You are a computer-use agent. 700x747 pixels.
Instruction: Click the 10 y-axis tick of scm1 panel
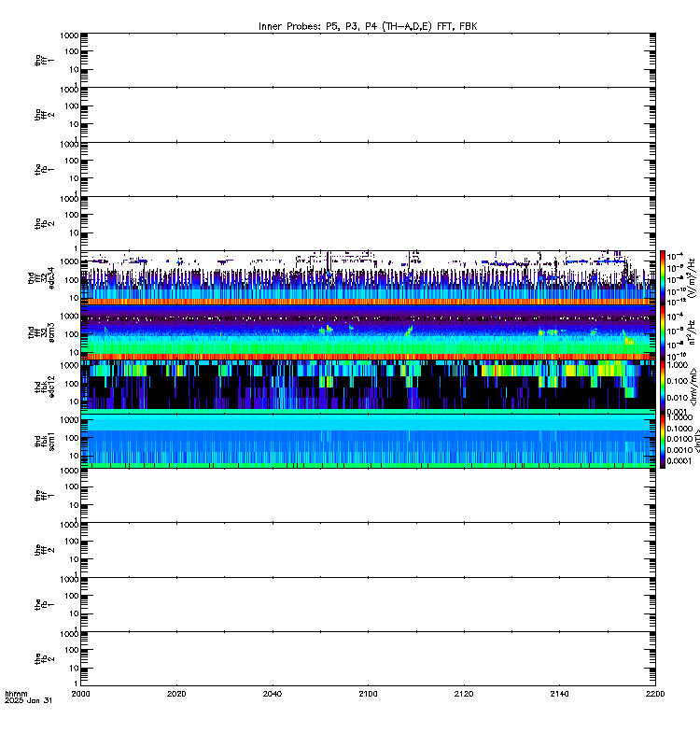pos(74,456)
